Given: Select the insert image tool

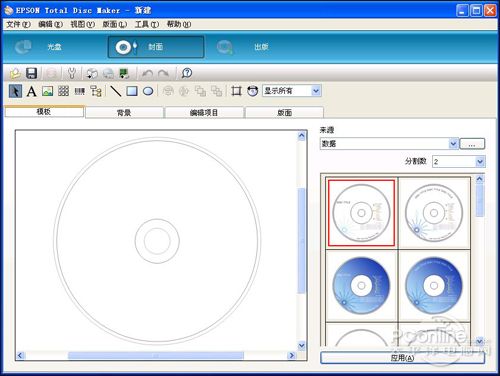Looking at the screenshot, I should (x=48, y=91).
